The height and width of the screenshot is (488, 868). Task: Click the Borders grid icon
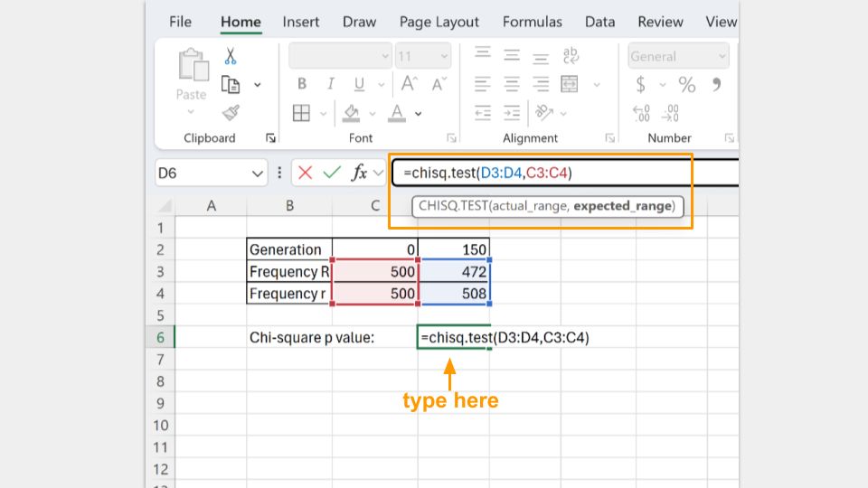301,113
